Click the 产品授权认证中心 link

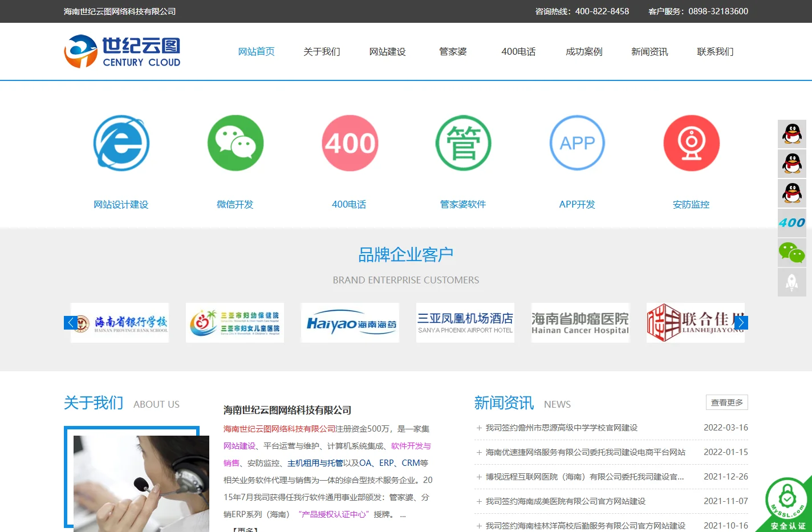334,514
